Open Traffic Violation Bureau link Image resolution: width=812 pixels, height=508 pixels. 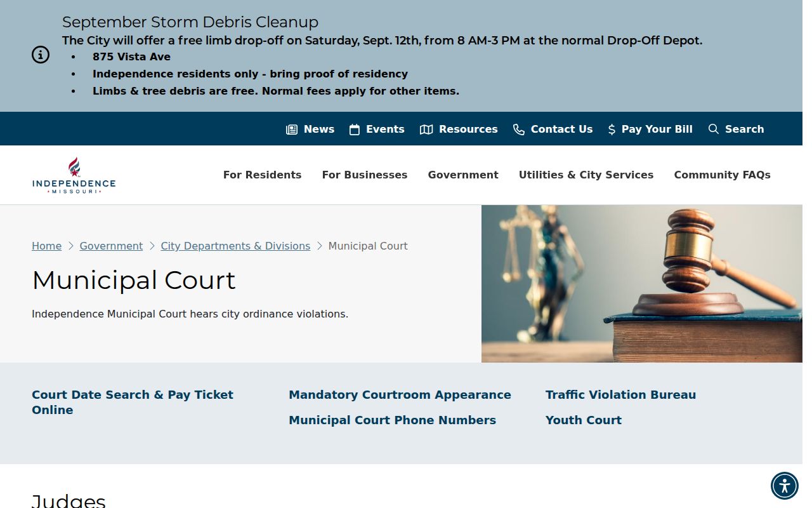click(620, 395)
